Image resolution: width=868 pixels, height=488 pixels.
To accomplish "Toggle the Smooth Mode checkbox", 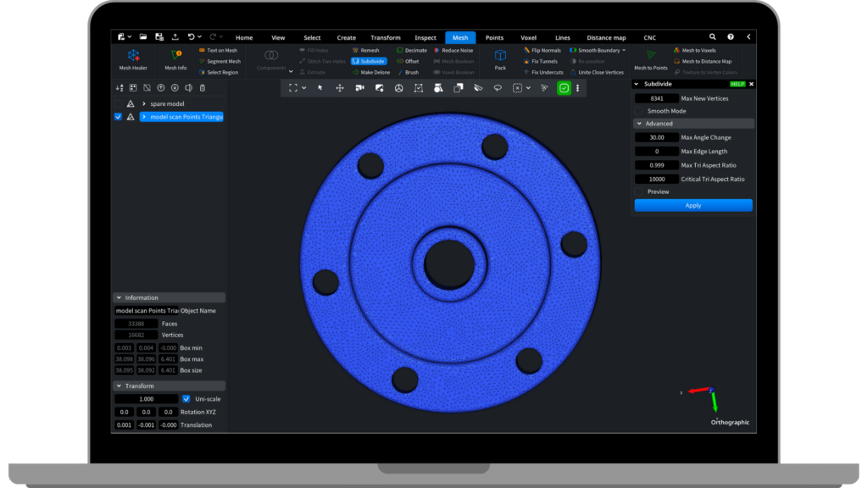I will pyautogui.click(x=639, y=111).
